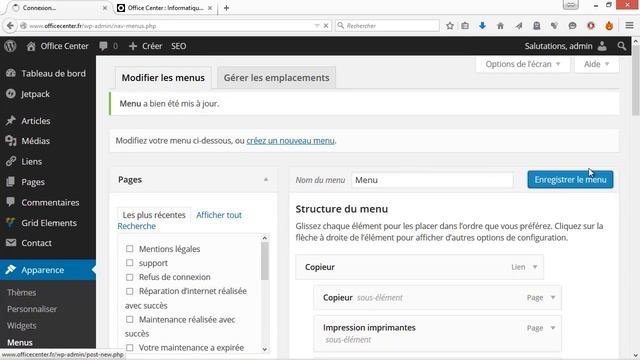Expand Impression imprimantes item arrow

tap(553, 328)
